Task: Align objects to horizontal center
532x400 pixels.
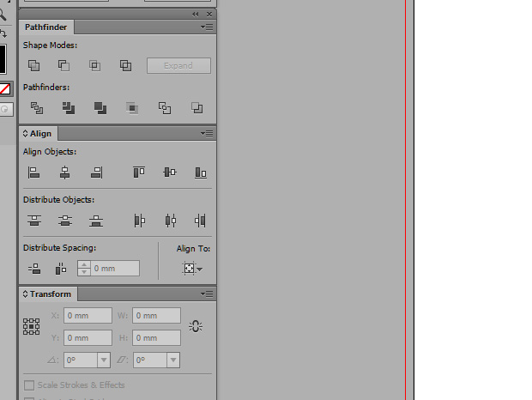Action: tap(65, 173)
